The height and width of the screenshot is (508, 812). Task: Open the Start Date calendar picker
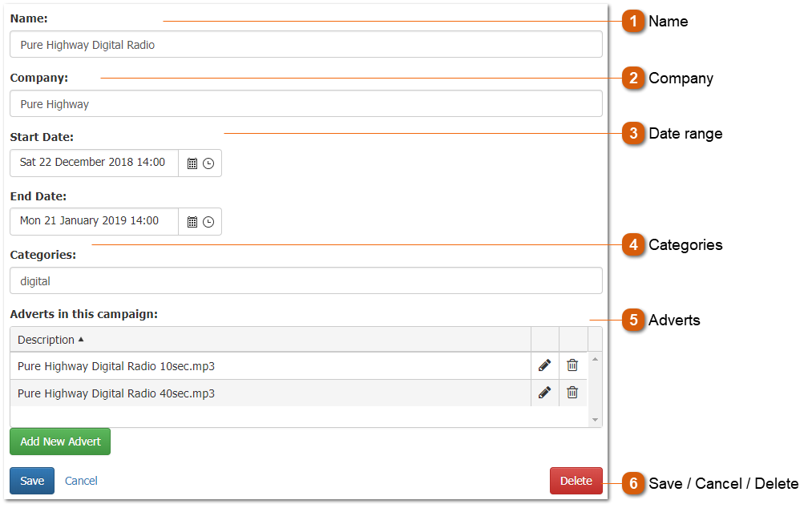[x=192, y=163]
